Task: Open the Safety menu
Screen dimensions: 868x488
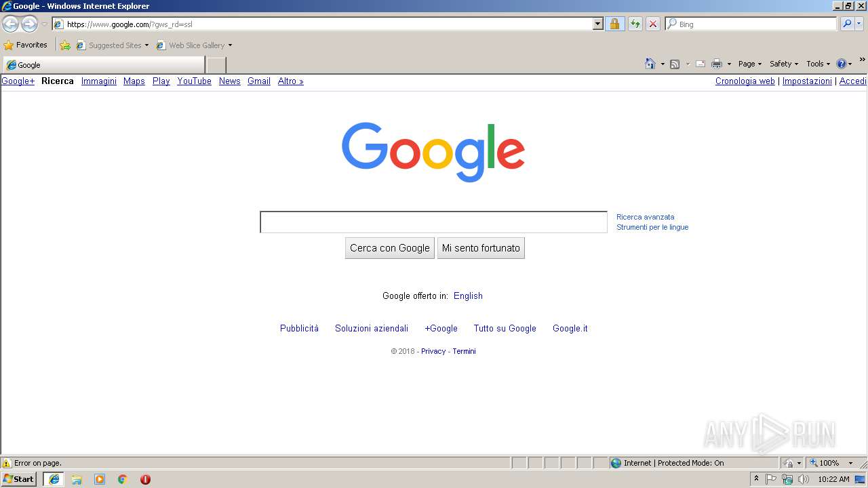Action: coord(784,64)
